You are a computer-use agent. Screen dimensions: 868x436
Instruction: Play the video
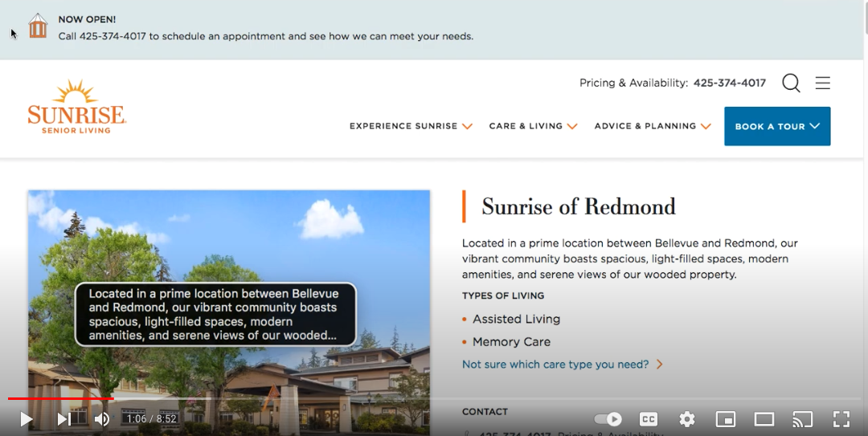26,419
